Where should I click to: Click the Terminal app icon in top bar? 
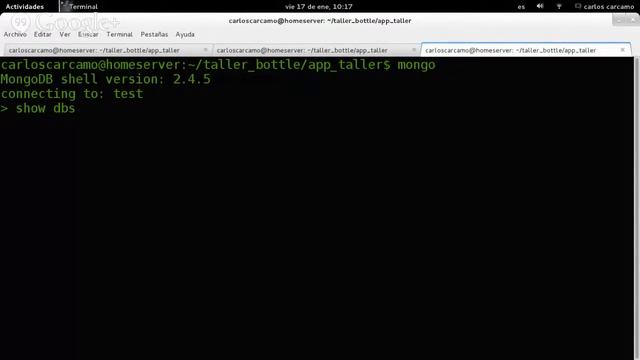coord(64,6)
